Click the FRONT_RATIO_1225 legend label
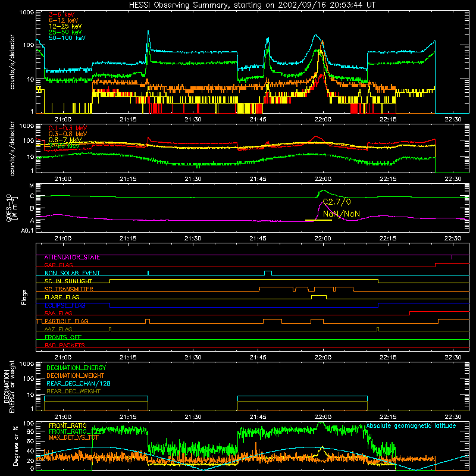The height and width of the screenshot is (476, 476). click(77, 431)
